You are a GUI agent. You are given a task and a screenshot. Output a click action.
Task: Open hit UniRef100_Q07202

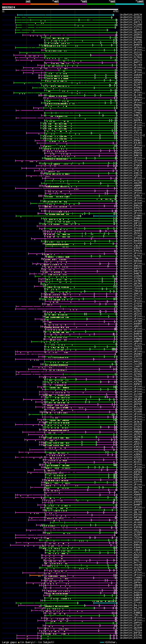coord(131,20)
